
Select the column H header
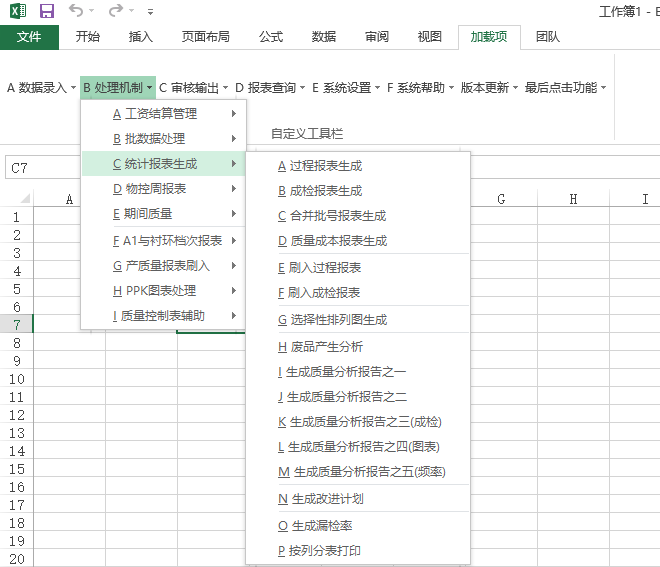coord(573,199)
